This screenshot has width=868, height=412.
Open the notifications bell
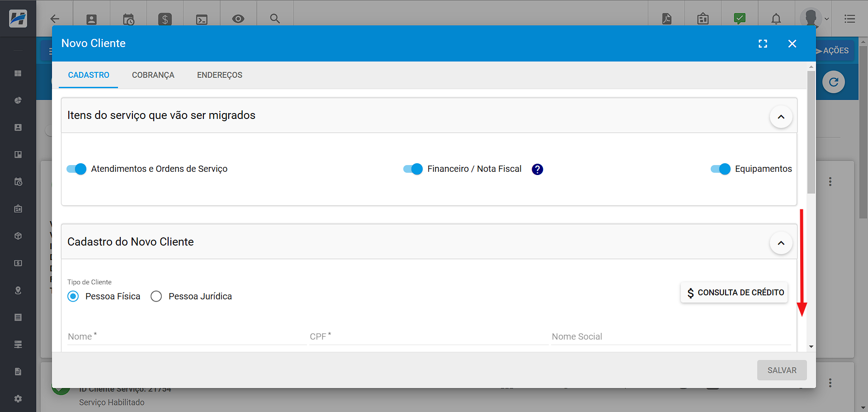[x=776, y=19]
